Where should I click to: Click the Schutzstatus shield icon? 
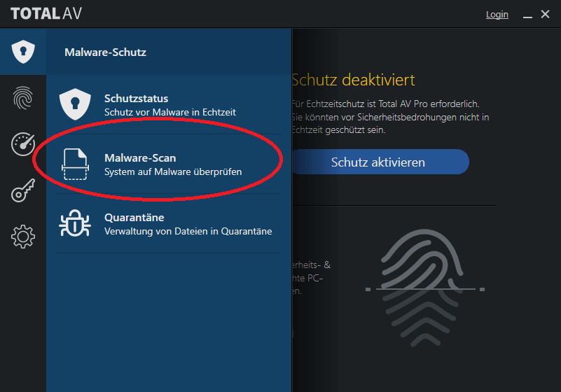pos(75,104)
